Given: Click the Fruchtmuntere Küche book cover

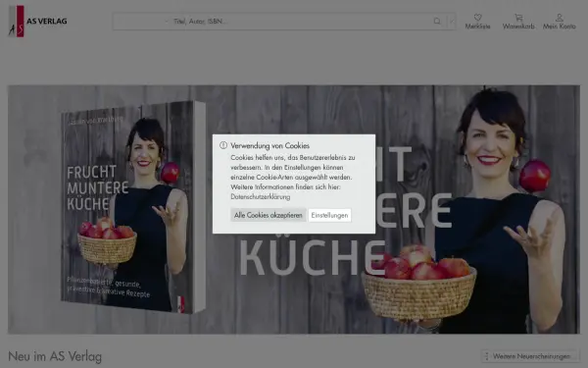Looking at the screenshot, I should click(133, 206).
